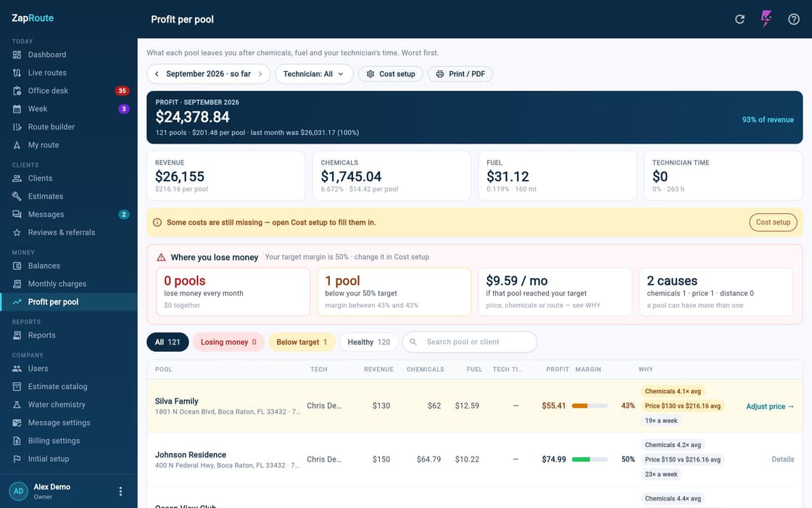Open the Week calendar icon
812x508 pixels.
(17, 109)
